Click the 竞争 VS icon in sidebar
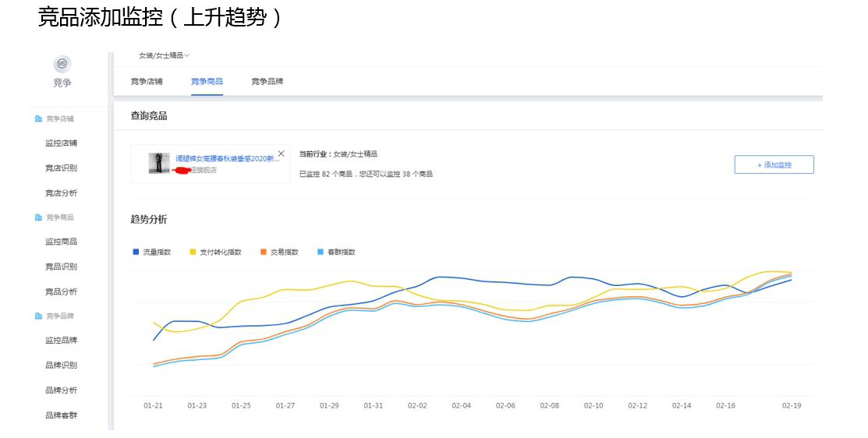868x438 pixels. tap(62, 64)
